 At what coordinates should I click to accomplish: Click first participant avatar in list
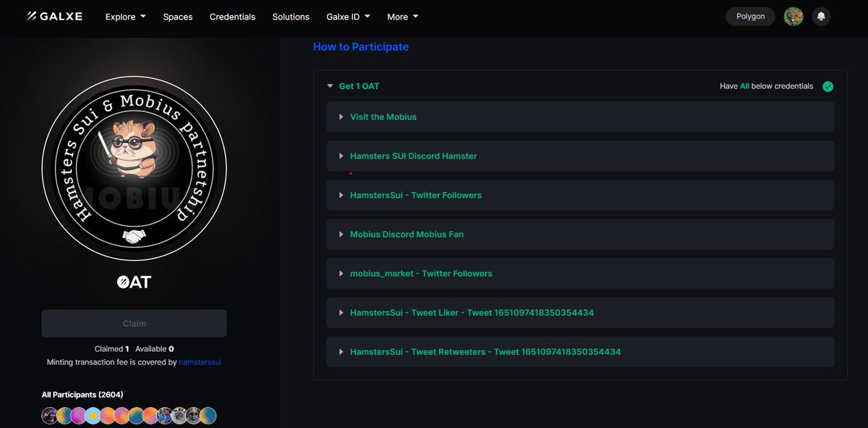click(x=50, y=416)
